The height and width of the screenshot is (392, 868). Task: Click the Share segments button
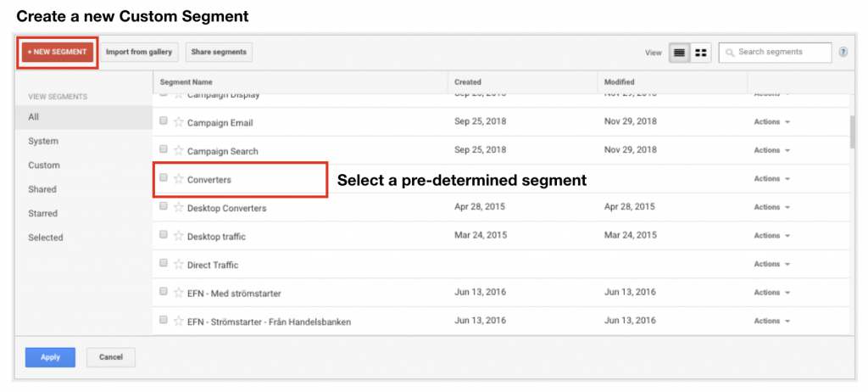pos(219,52)
